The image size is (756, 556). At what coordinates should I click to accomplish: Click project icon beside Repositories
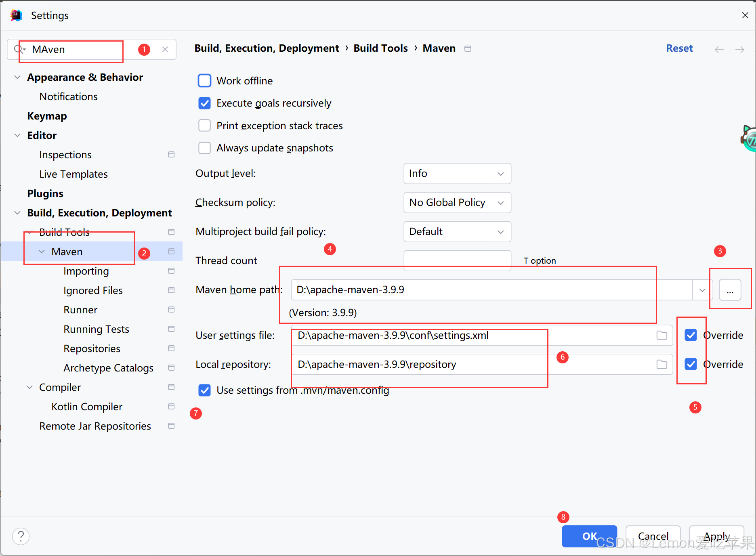(171, 348)
